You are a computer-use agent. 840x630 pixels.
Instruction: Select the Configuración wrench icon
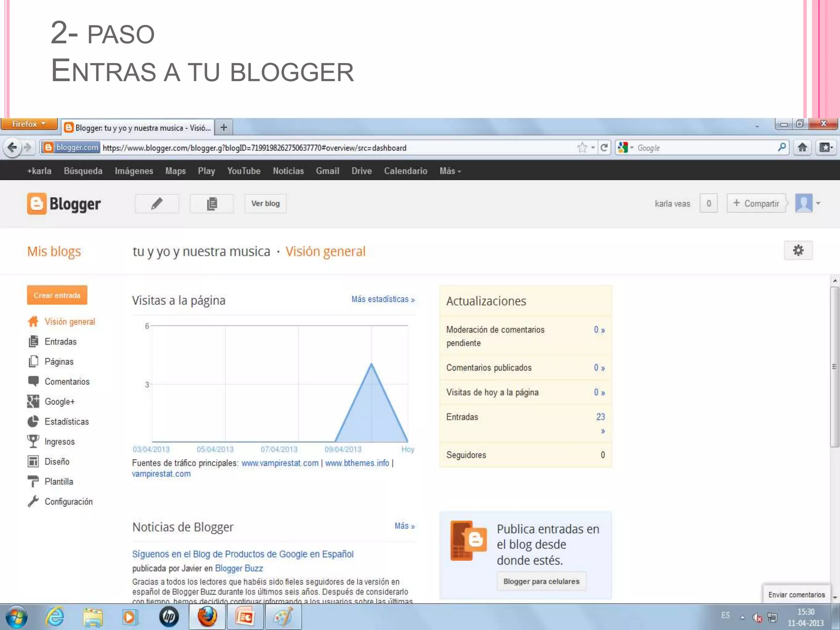coord(33,501)
